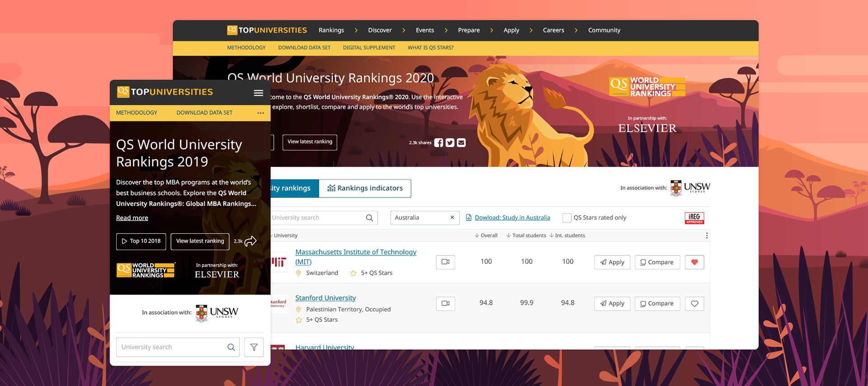Click the search magnifier in mobile University search
This screenshot has width=868, height=386.
231,347
